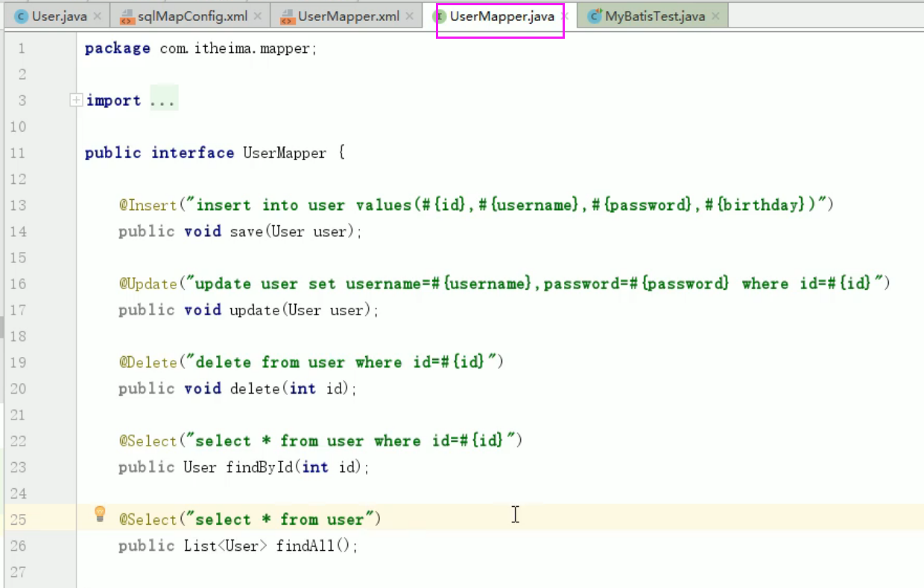Click the yellow light bulb intention icon
The width and height of the screenshot is (924, 588).
click(100, 513)
